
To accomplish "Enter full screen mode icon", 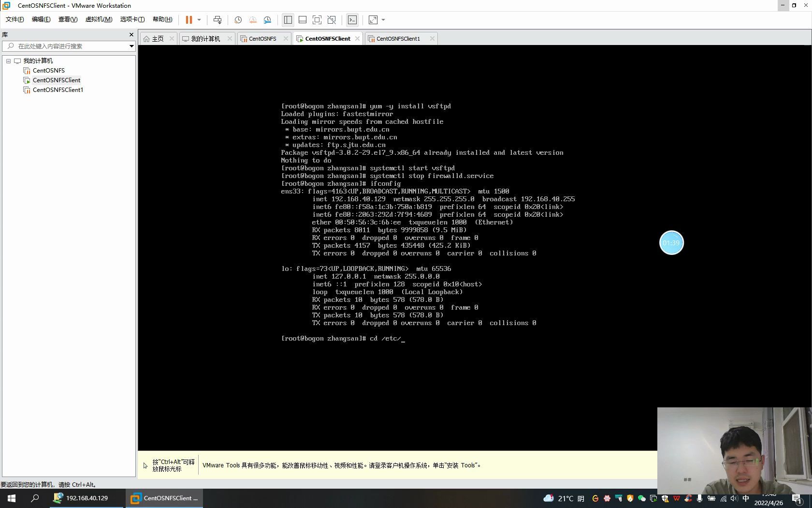I will pos(317,20).
